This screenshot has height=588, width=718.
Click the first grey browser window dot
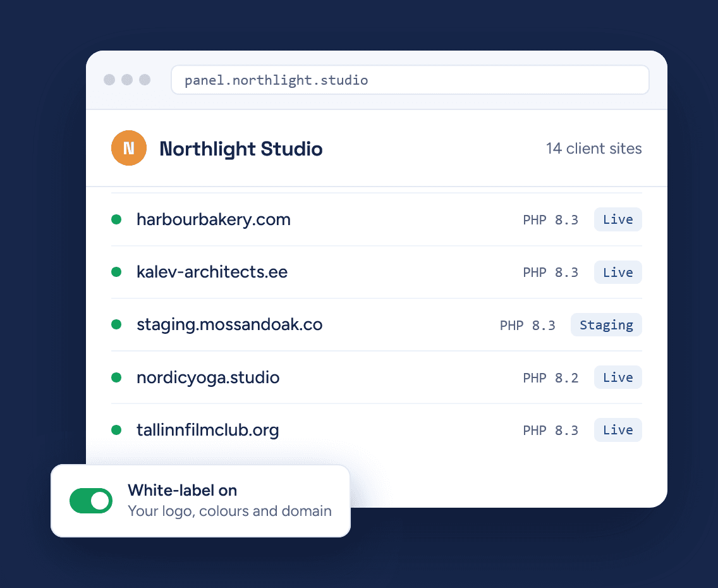coord(109,80)
